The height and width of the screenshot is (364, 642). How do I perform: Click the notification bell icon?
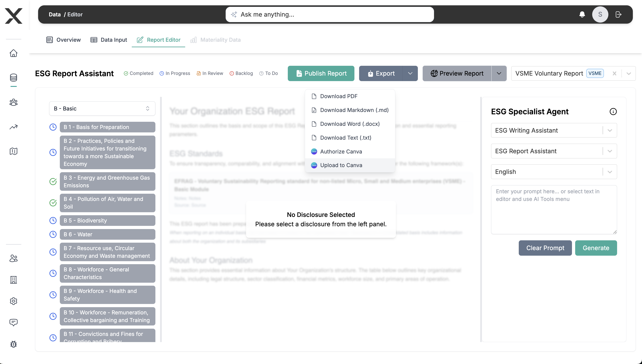(582, 14)
